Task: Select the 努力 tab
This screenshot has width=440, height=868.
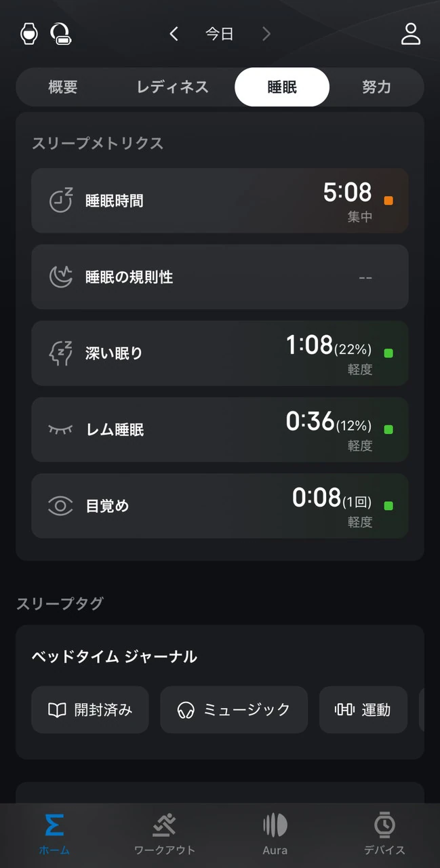Action: tap(376, 87)
